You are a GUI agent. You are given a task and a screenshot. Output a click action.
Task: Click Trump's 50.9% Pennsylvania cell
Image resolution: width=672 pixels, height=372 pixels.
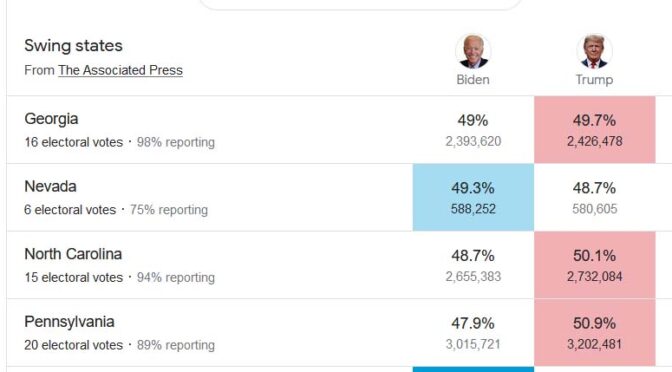[x=594, y=333]
